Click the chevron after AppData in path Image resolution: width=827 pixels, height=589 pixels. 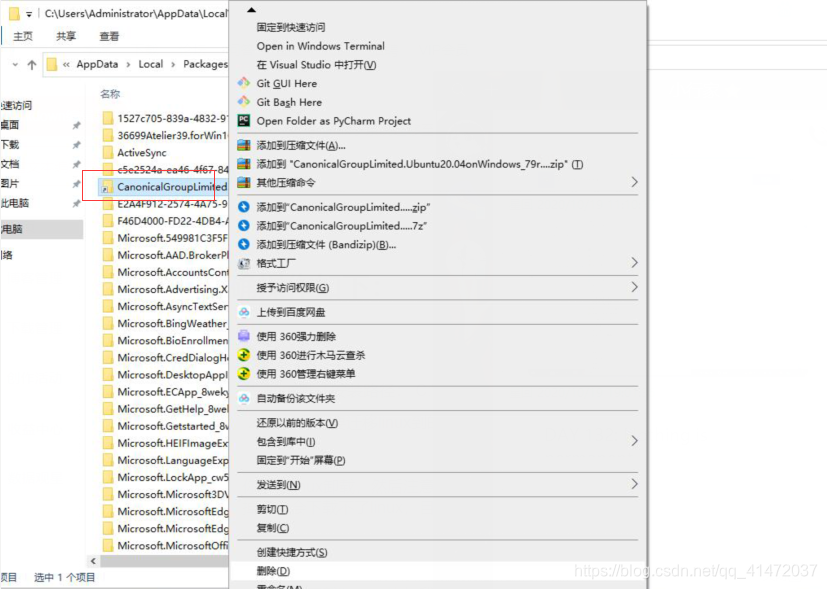click(x=128, y=64)
